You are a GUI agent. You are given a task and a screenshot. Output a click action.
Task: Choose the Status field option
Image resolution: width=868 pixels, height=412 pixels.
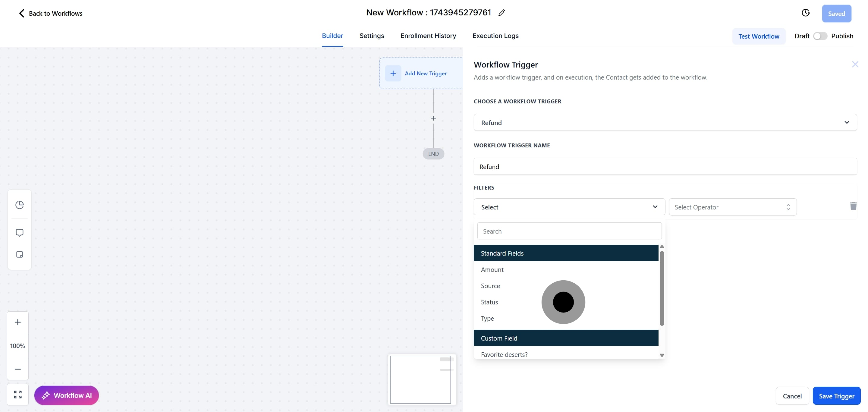click(566, 302)
